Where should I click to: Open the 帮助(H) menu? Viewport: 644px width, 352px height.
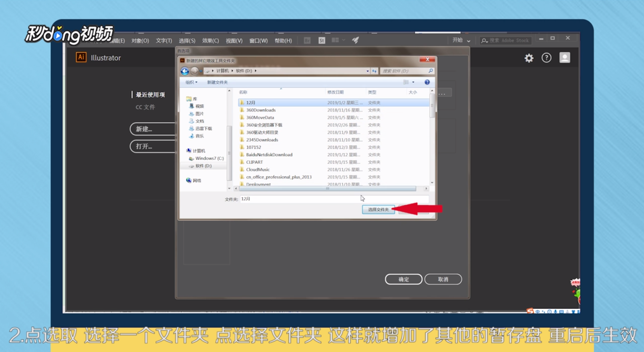coord(283,41)
